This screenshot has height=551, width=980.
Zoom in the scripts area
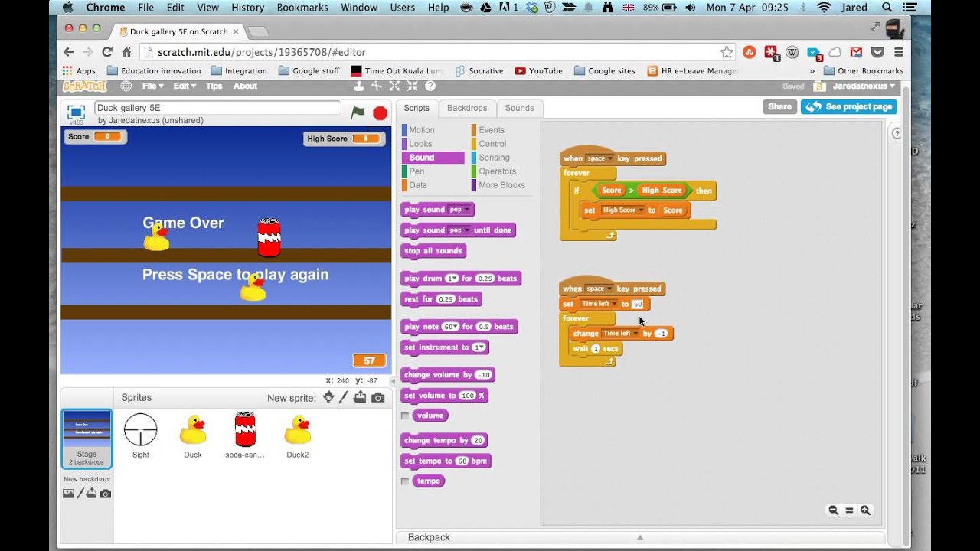[865, 510]
